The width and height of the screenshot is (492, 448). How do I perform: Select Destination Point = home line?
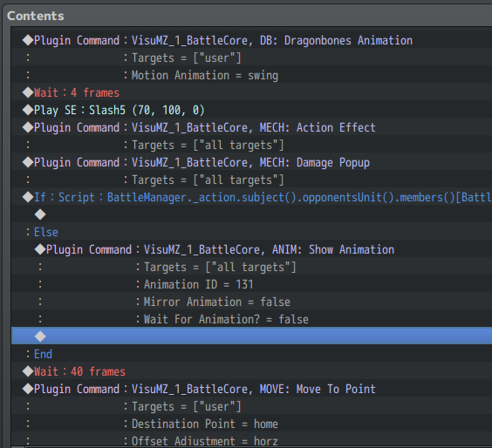coord(251,424)
